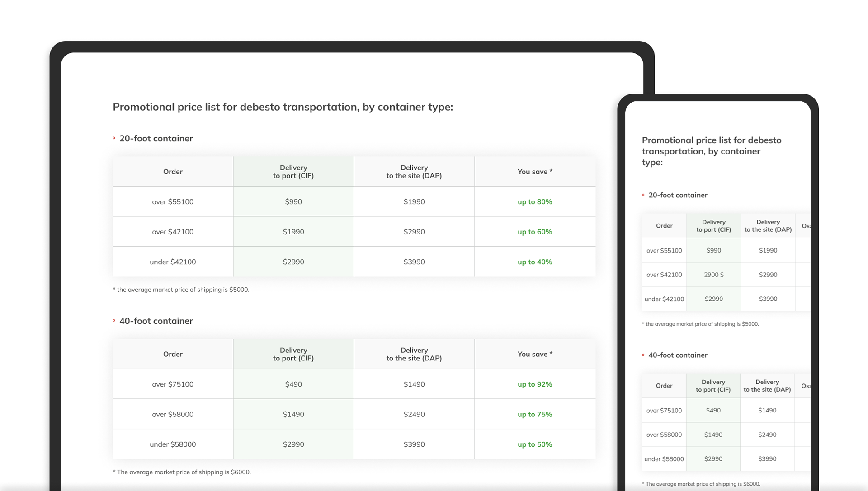Click the '2900 $' cell on the phone
The width and height of the screenshot is (868, 491).
(714, 275)
